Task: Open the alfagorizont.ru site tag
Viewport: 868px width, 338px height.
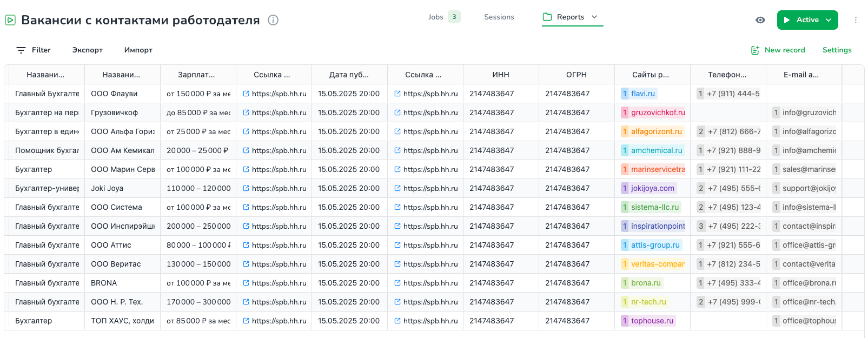Action: pyautogui.click(x=653, y=131)
